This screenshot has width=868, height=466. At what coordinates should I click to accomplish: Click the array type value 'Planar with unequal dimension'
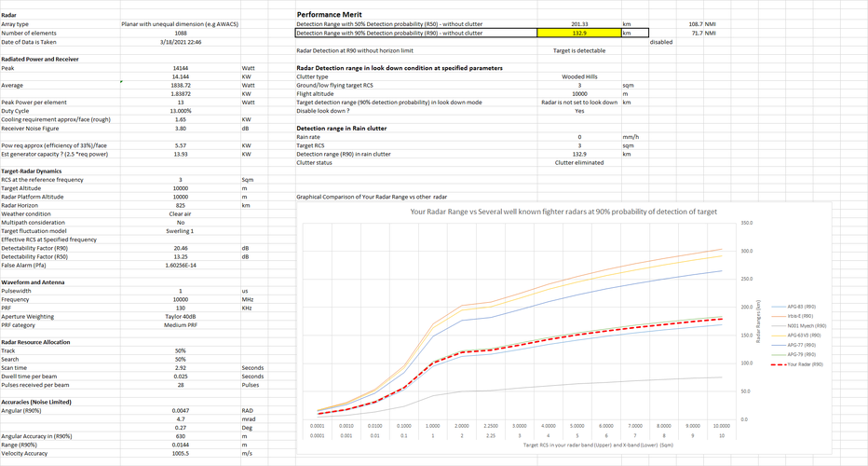[x=180, y=24]
